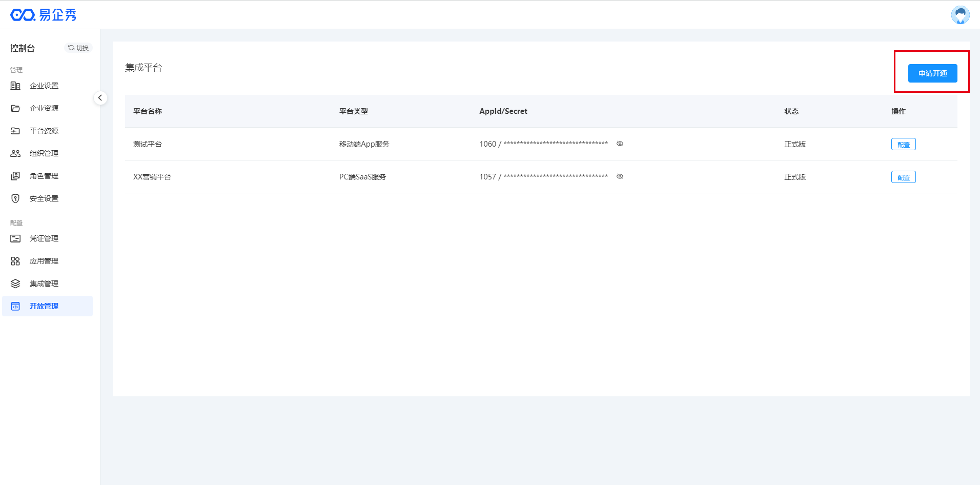980x485 pixels.
Task: Click the 企业设置 building icon
Action: [15, 86]
